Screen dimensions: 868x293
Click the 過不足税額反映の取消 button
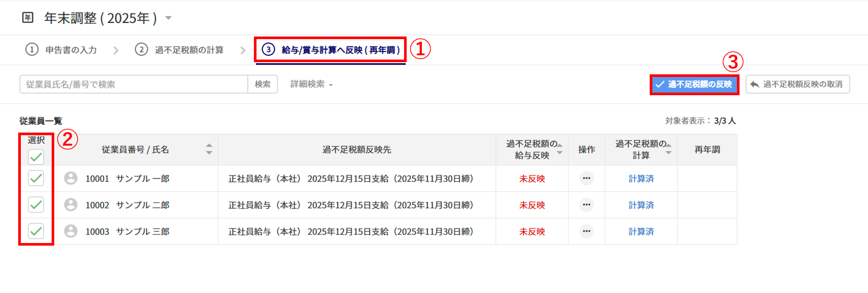[798, 84]
